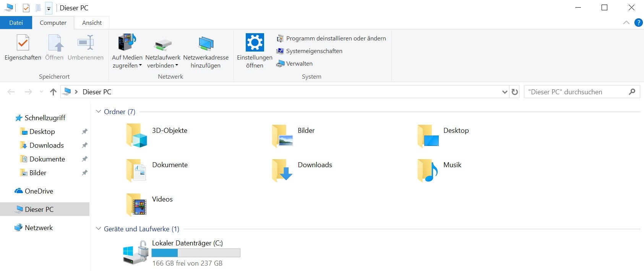The image size is (644, 271).
Task: Open the Musik folder
Action: [x=428, y=170]
